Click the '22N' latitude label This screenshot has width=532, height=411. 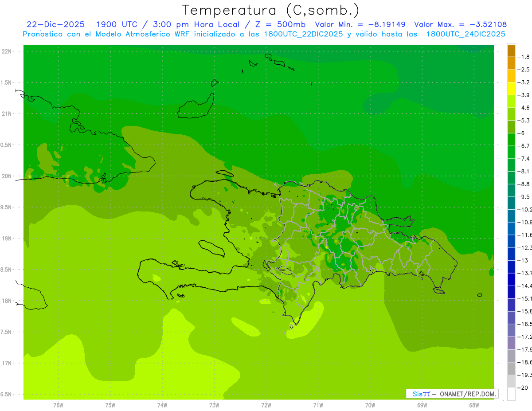[x=7, y=51]
